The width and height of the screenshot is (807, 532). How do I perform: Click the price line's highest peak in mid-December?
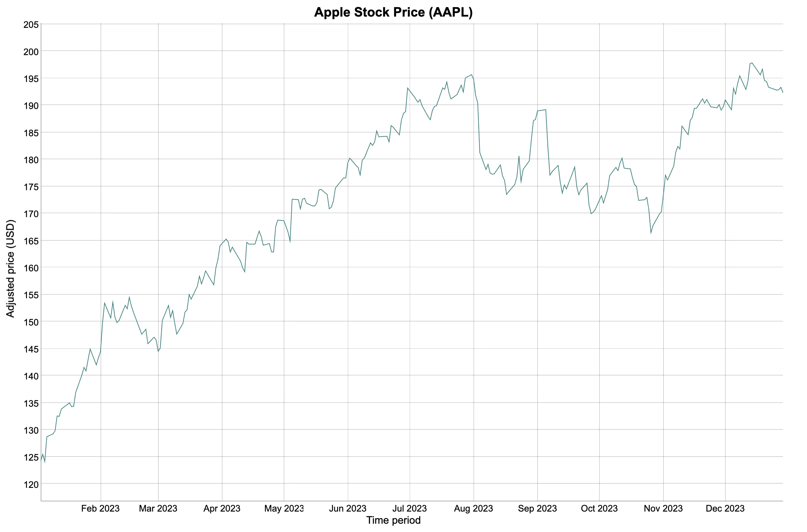(752, 63)
